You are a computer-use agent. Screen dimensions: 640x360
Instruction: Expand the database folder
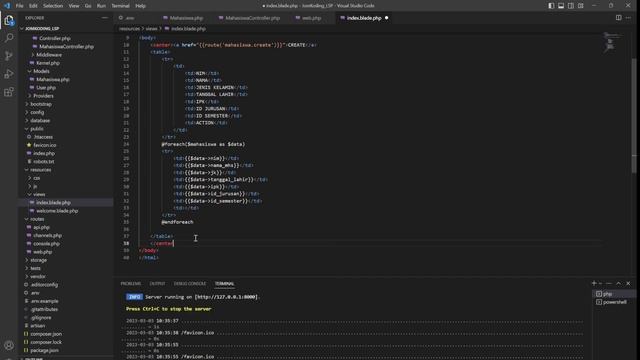point(40,120)
